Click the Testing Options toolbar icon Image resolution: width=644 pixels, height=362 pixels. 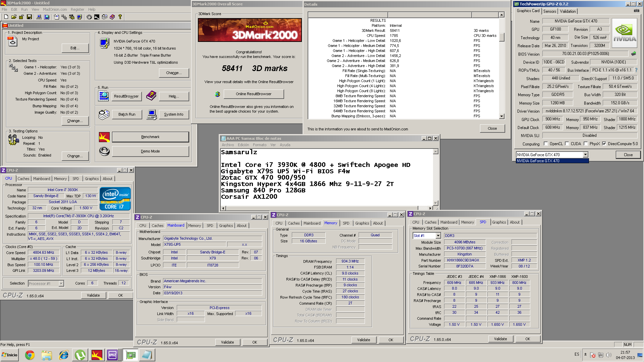pyautogui.click(x=72, y=17)
